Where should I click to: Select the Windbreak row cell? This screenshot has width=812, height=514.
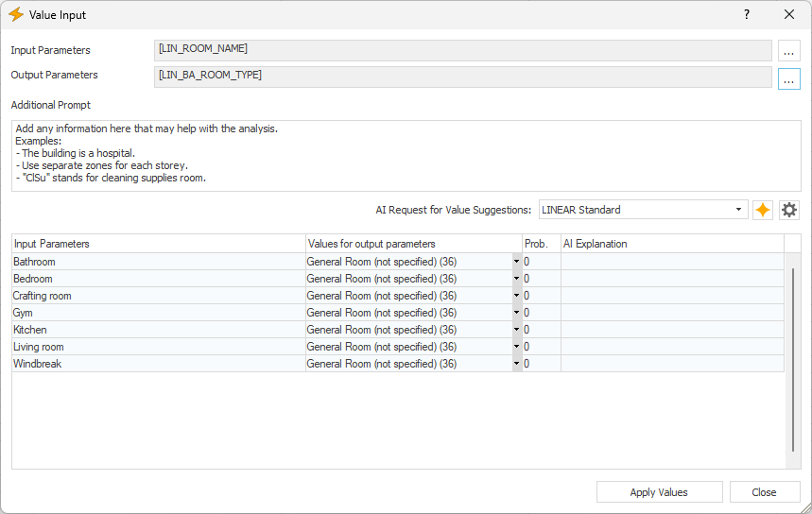point(159,364)
